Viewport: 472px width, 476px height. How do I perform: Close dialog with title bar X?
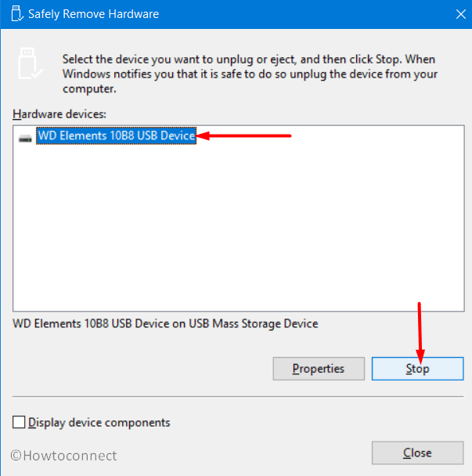pos(461,14)
